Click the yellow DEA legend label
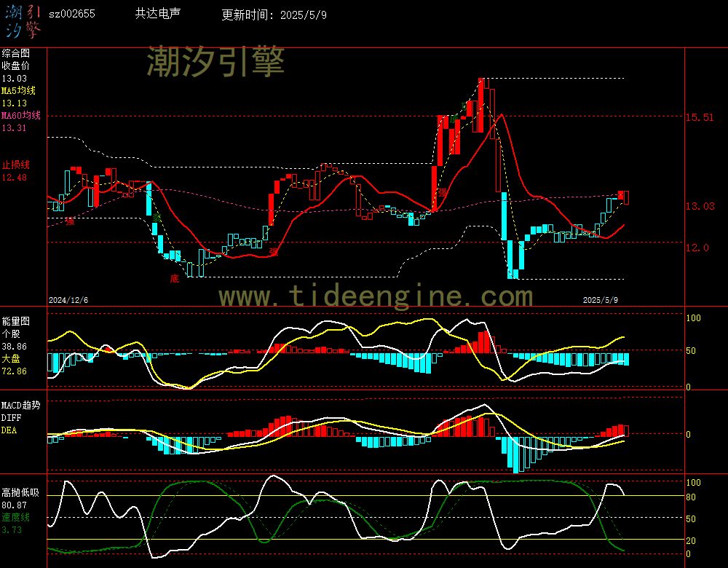 9,430
